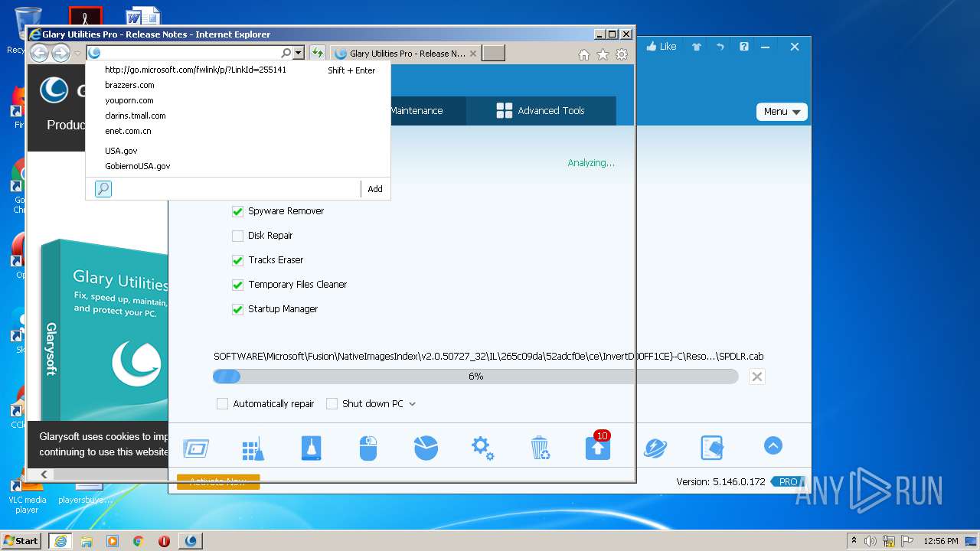Screen dimensions: 980x551
Task: Select clarins.tmall.com suggestion
Action: tap(238, 116)
